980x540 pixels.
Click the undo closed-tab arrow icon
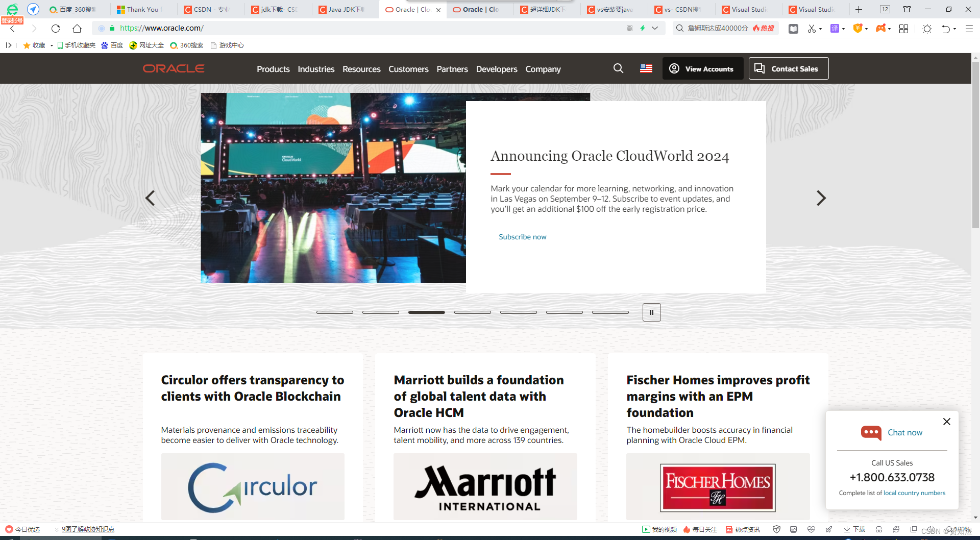point(946,29)
